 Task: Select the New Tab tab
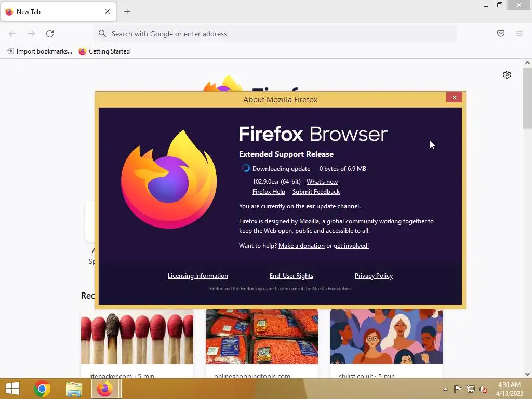pyautogui.click(x=58, y=12)
